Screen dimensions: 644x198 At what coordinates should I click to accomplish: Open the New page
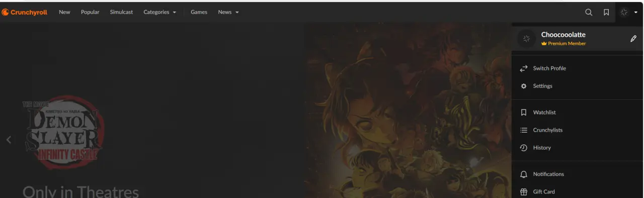click(x=64, y=12)
